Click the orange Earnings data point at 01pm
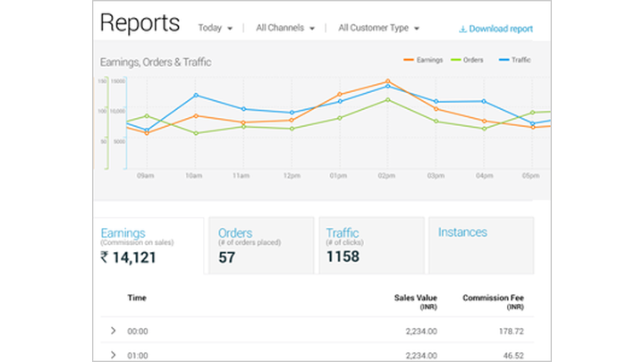644x362 pixels. click(x=340, y=95)
